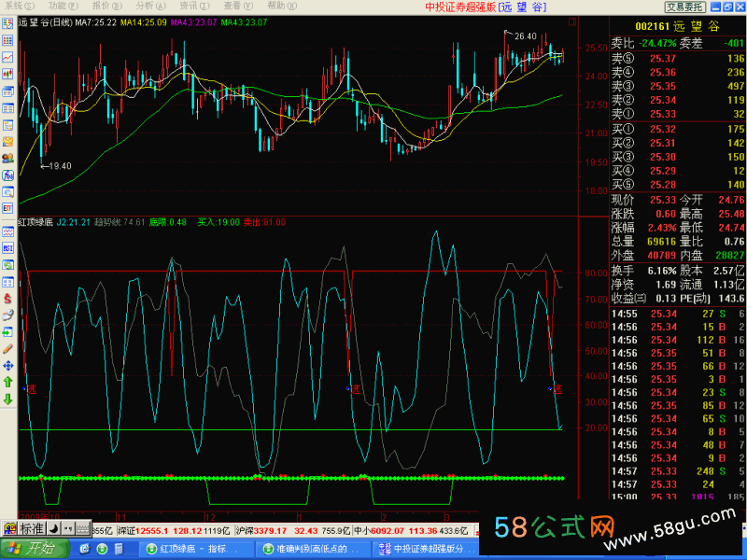The height and width of the screenshot is (560, 747).
Task: Click the 19.40 low price marker on chart
Action: 60,166
